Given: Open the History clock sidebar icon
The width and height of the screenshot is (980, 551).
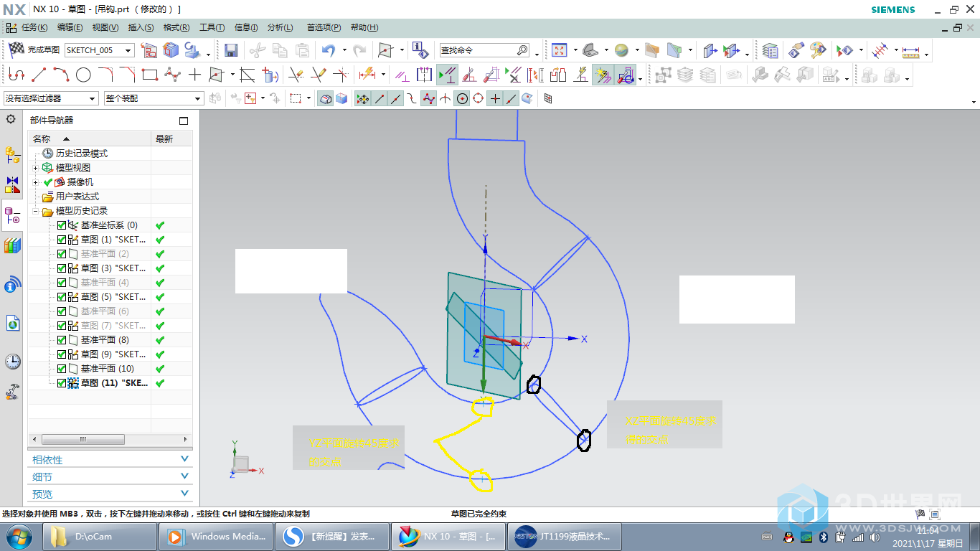Looking at the screenshot, I should pos(13,361).
